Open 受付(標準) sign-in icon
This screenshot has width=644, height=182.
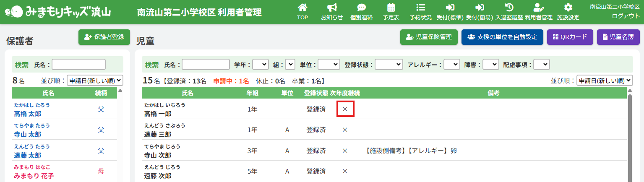pos(450,8)
